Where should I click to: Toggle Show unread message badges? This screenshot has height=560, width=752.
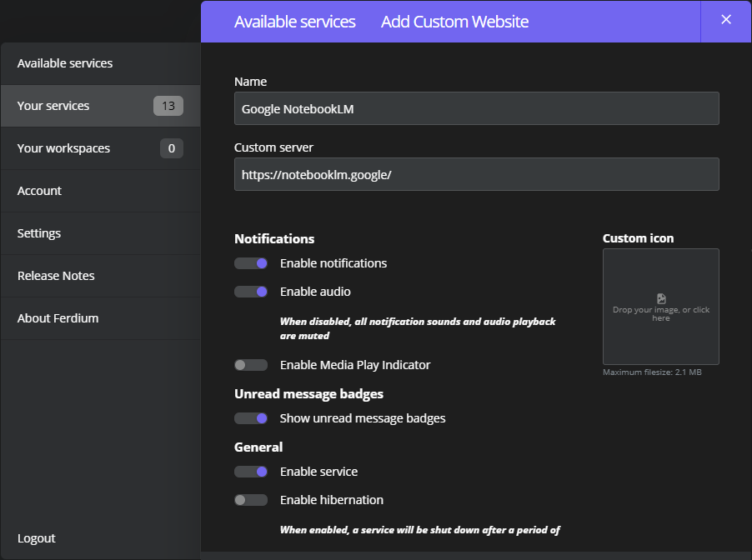coord(251,418)
